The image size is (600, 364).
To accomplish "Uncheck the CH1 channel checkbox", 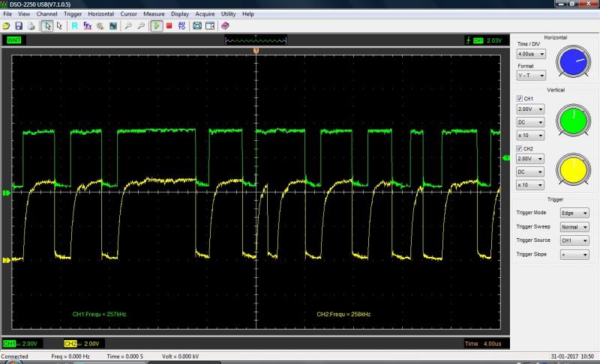I will 520,99.
